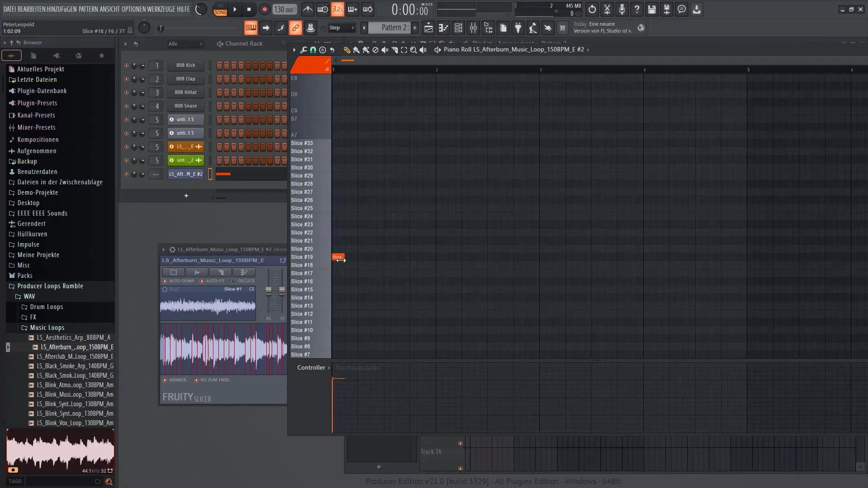Select the Zoom magnifier tool in Piano Roll
868x488 pixels.
tap(413, 50)
